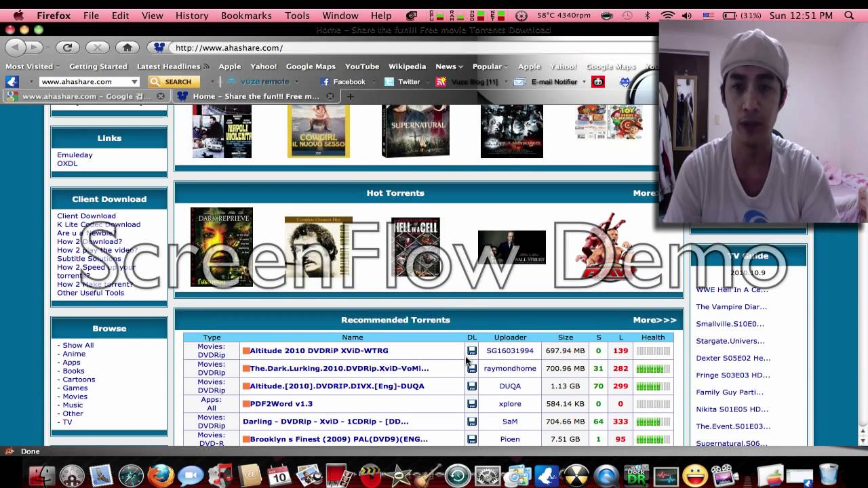Image resolution: width=868 pixels, height=488 pixels.
Task: Click the Bluetooth menu bar icon
Action: point(647,15)
